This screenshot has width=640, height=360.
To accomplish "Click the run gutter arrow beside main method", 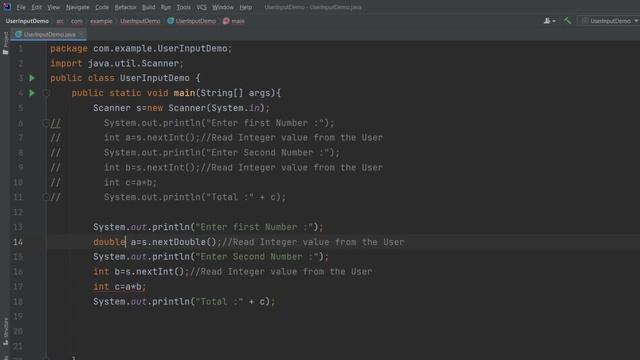I will click(32, 93).
